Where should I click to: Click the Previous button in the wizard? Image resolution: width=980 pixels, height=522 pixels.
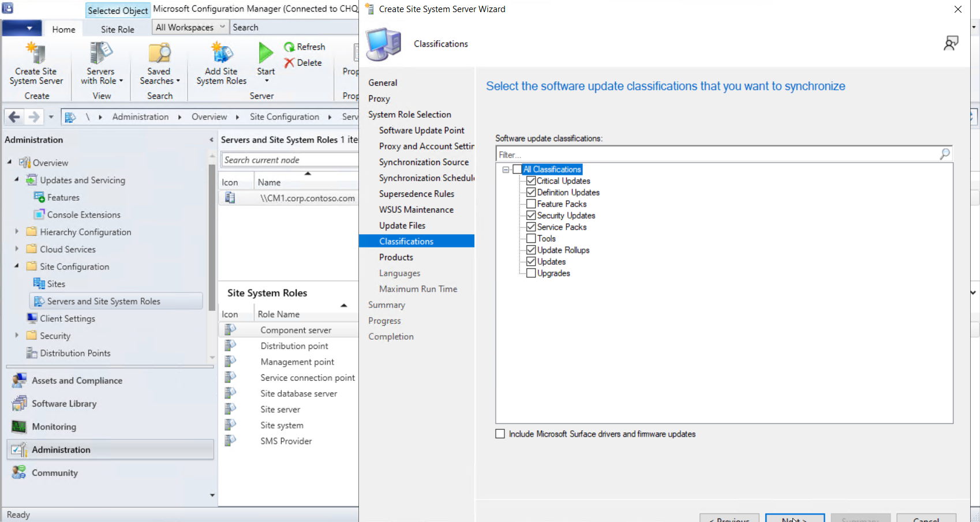[730, 518]
